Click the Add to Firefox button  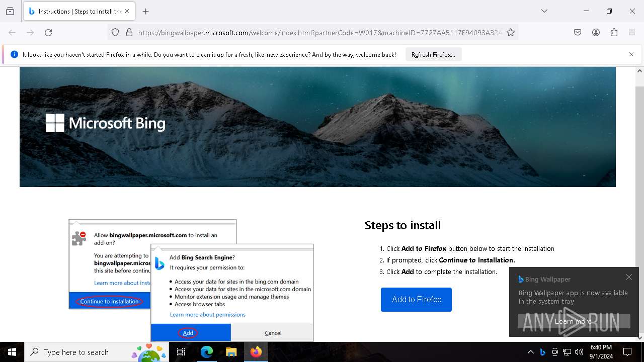click(416, 300)
